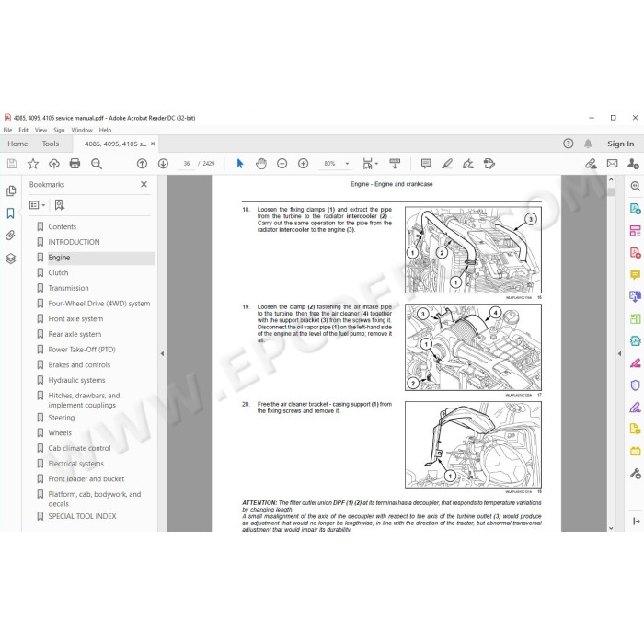644x644 pixels.
Task: Open SPECIAL TOOL INDEX bookmark
Action: pyautogui.click(x=82, y=516)
